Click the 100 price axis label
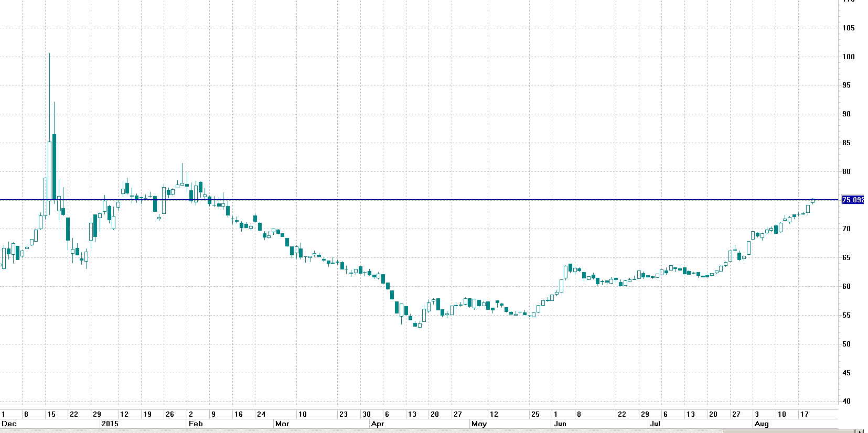868x433 pixels. (x=848, y=57)
